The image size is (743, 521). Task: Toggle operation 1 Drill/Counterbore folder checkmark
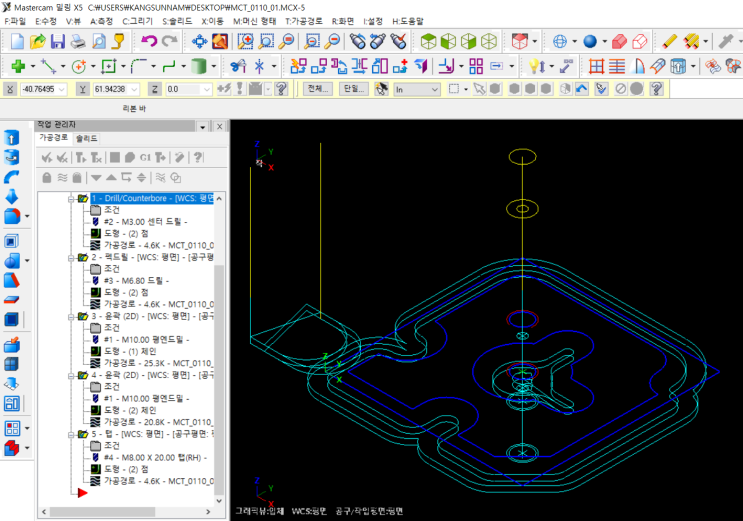(x=83, y=199)
